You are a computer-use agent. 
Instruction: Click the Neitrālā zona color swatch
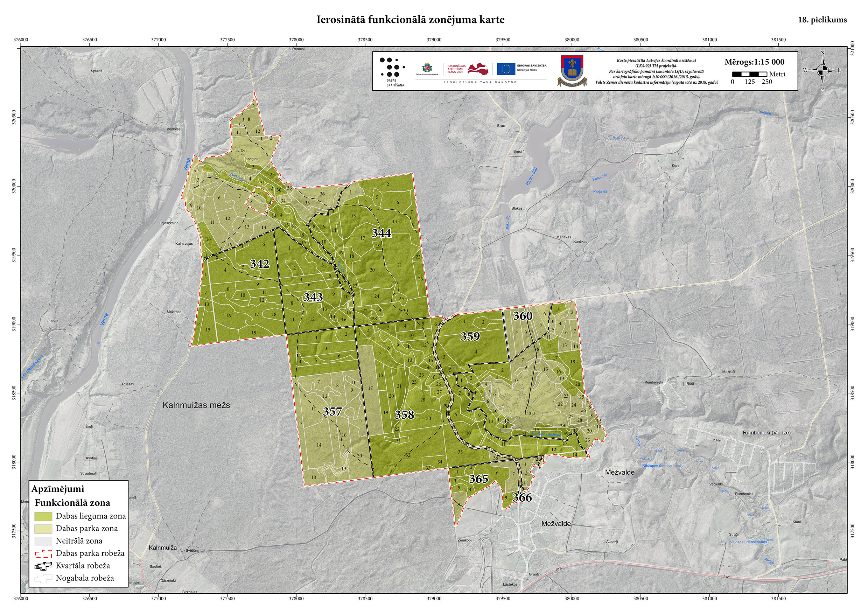click(x=43, y=542)
